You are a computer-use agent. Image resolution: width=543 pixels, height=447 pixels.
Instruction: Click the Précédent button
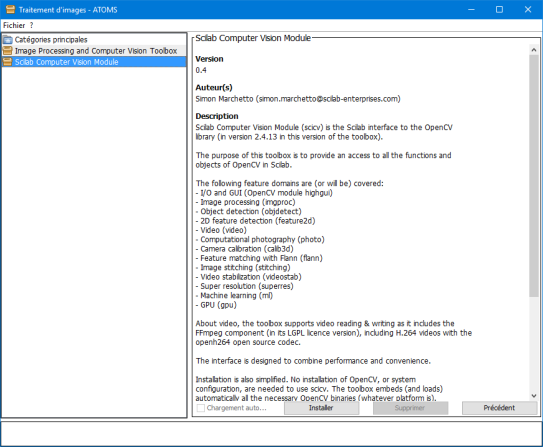point(499,408)
